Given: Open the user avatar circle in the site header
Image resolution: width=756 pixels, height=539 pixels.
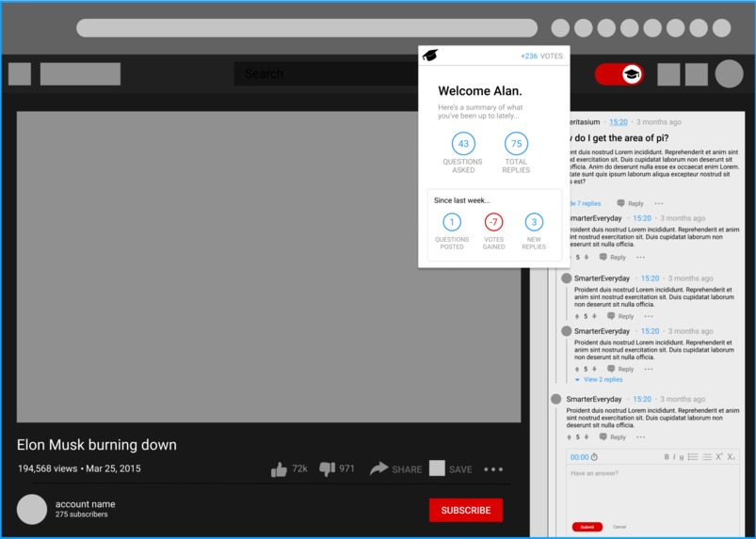Looking at the screenshot, I should (729, 73).
